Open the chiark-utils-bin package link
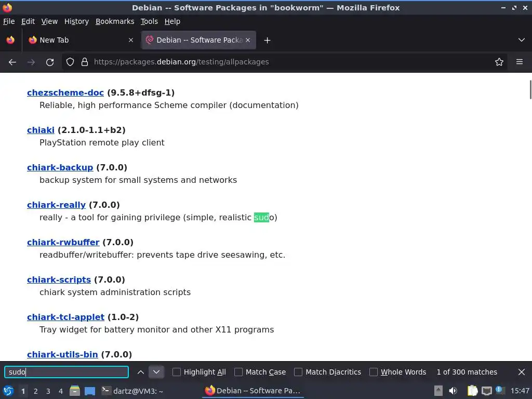 62,354
